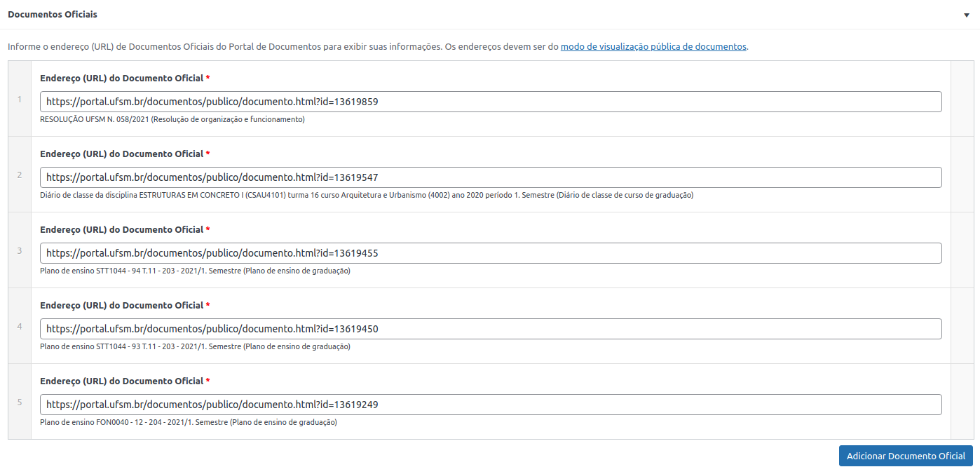Select row handle number 1
Viewport: 980px width, 474px height.
pos(20,99)
